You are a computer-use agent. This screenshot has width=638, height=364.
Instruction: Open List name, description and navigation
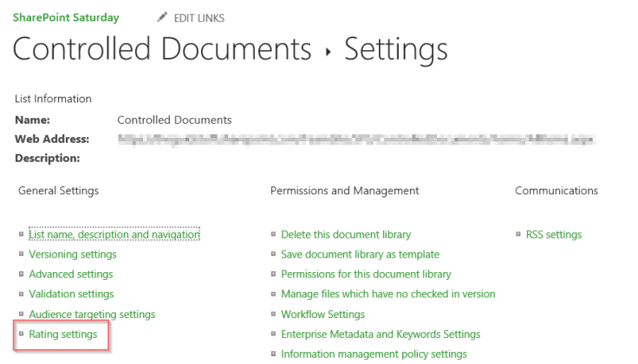pyautogui.click(x=114, y=235)
